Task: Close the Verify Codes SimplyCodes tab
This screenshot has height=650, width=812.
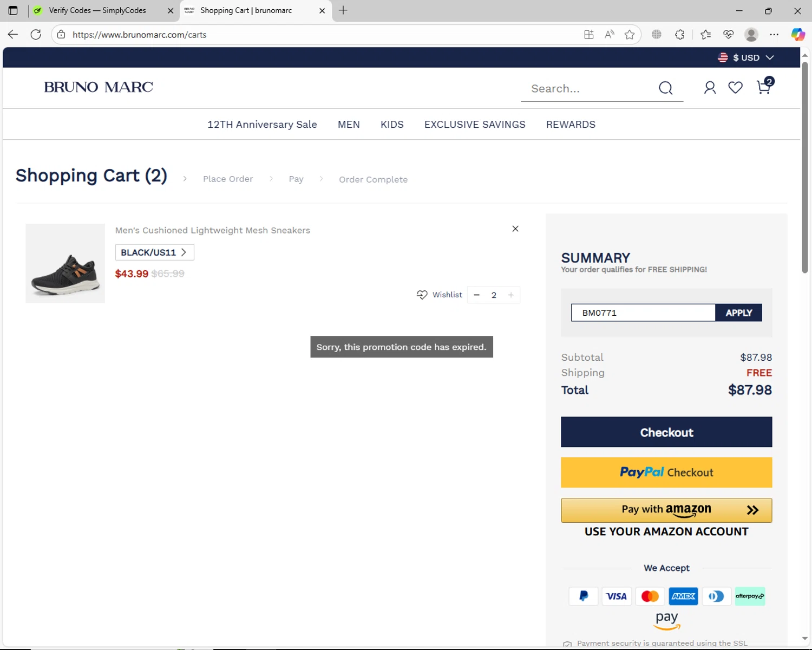Action: tap(171, 10)
